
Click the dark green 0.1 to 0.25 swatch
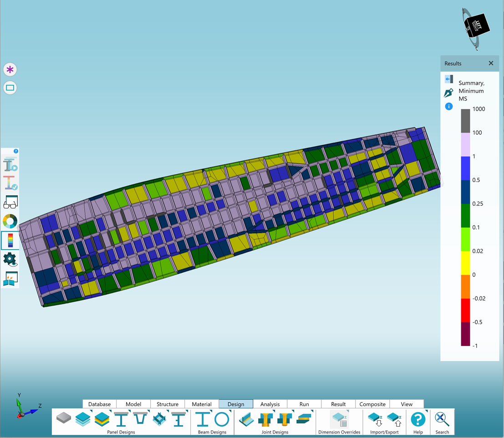point(465,216)
